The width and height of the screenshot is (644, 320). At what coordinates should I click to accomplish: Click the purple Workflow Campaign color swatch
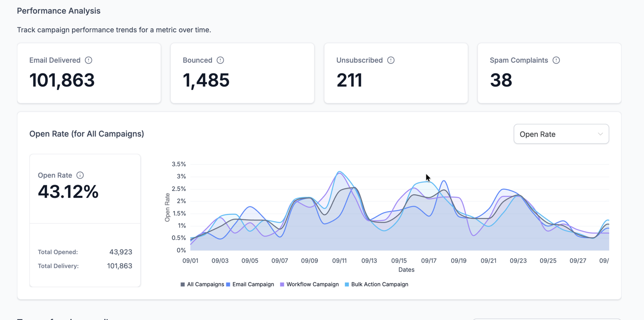[282, 285]
